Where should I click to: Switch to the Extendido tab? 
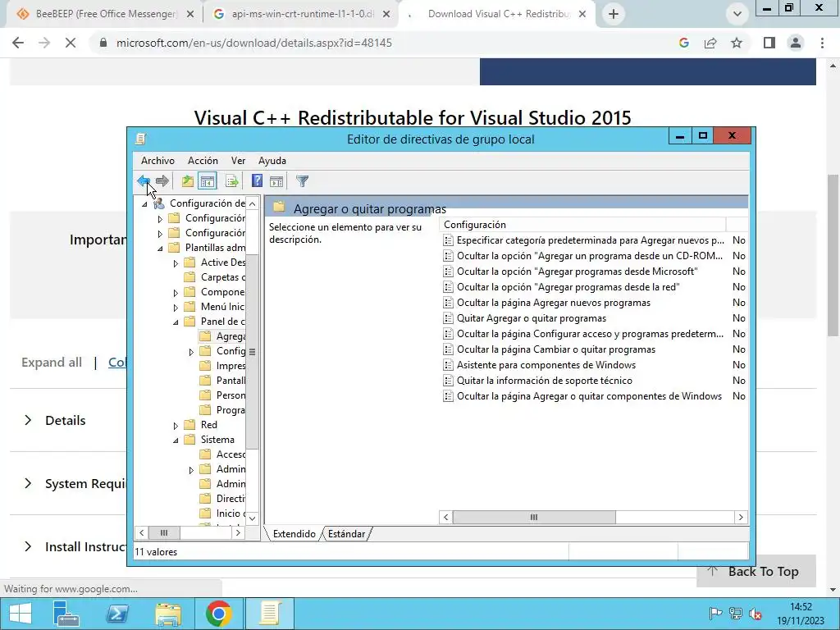click(294, 534)
